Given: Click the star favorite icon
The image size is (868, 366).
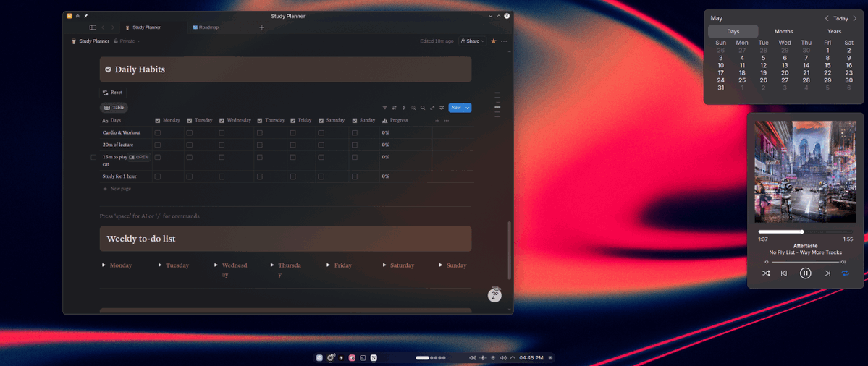Looking at the screenshot, I should click(493, 41).
